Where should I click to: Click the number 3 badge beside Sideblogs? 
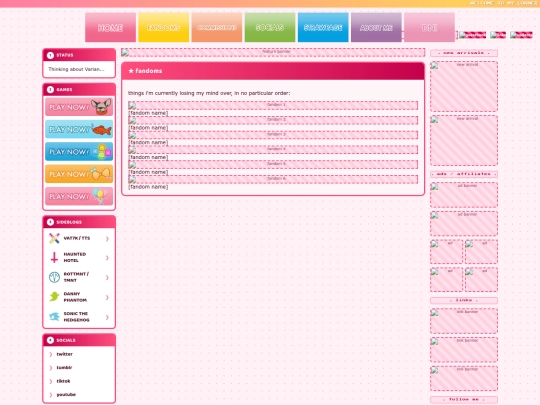50,222
